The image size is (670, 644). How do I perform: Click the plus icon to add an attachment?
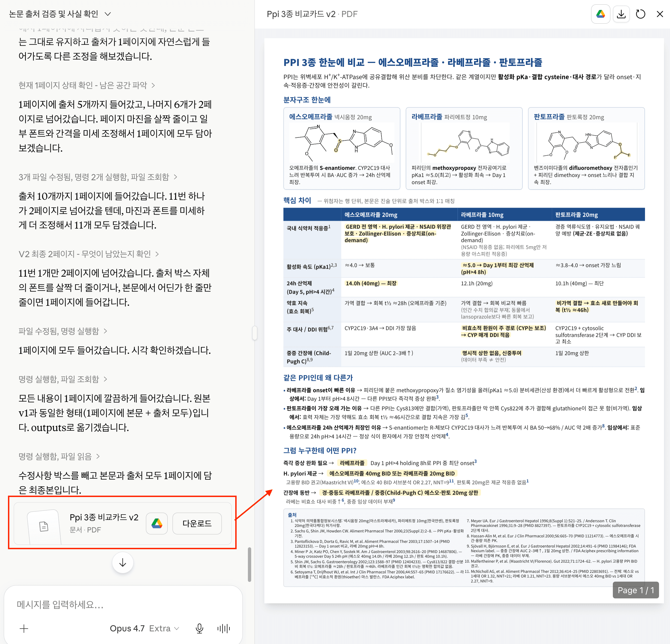24,628
